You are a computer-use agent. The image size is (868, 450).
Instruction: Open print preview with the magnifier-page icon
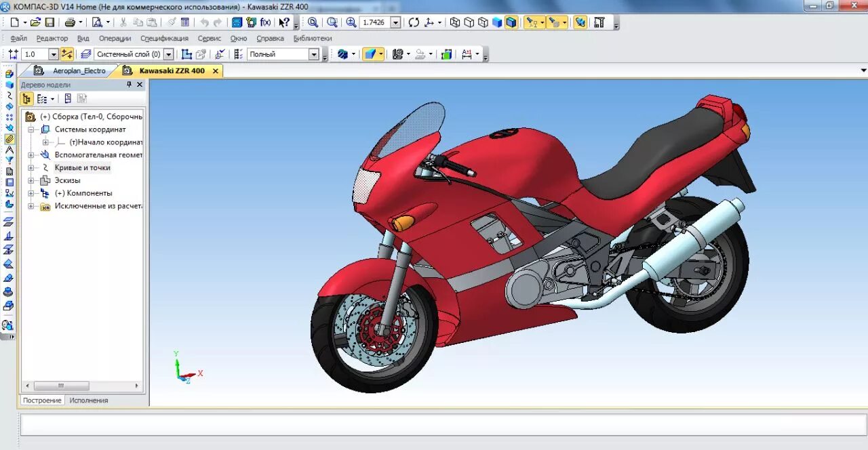pos(98,22)
